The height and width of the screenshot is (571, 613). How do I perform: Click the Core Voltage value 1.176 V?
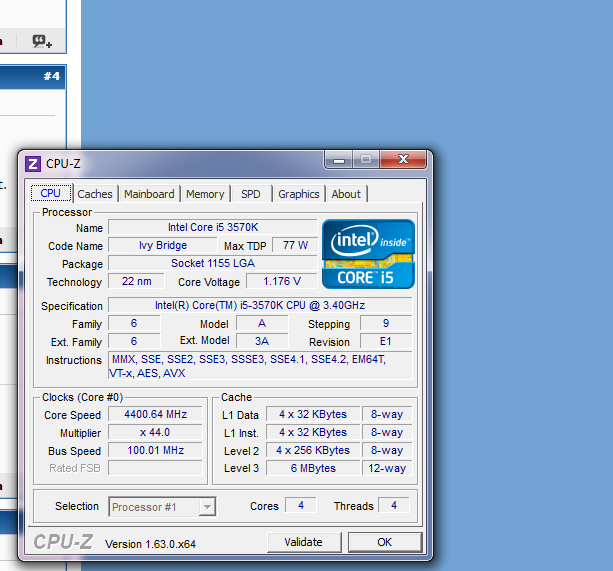281,281
